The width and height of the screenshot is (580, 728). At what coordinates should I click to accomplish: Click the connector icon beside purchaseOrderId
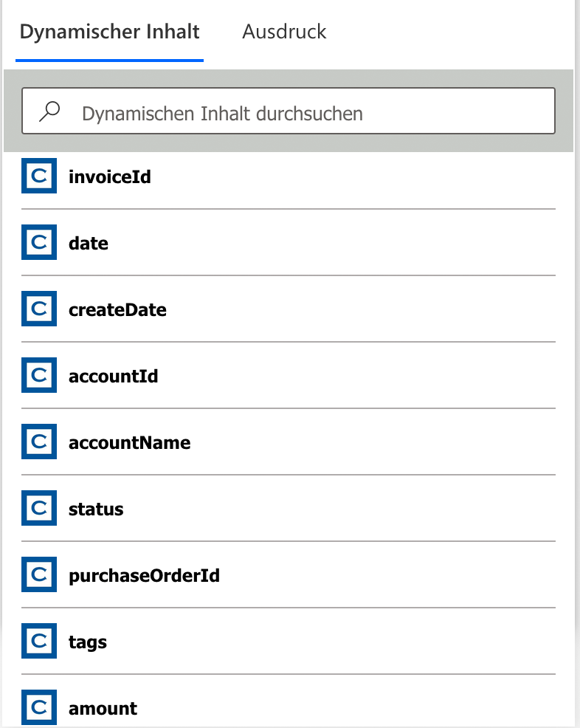tap(39, 574)
